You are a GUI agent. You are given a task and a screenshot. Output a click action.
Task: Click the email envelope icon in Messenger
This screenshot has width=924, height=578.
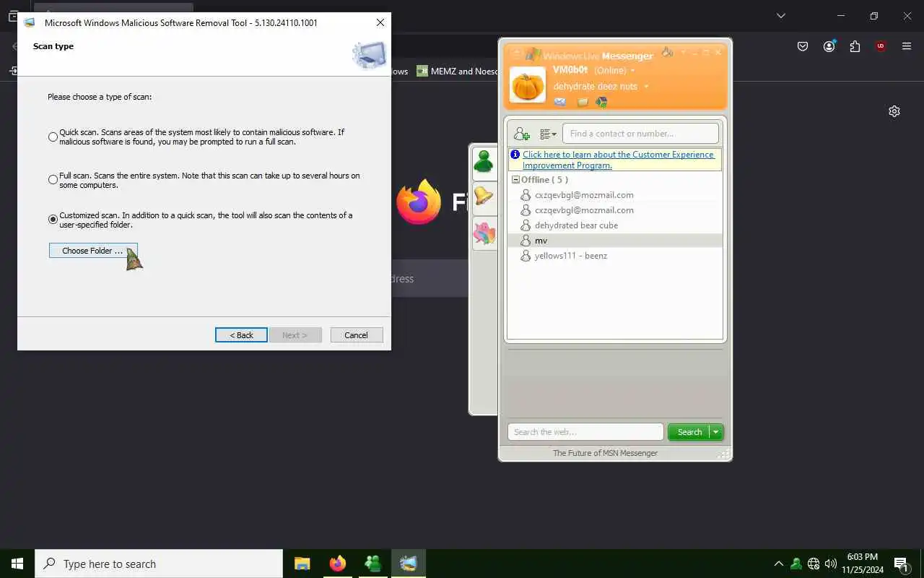coord(560,102)
